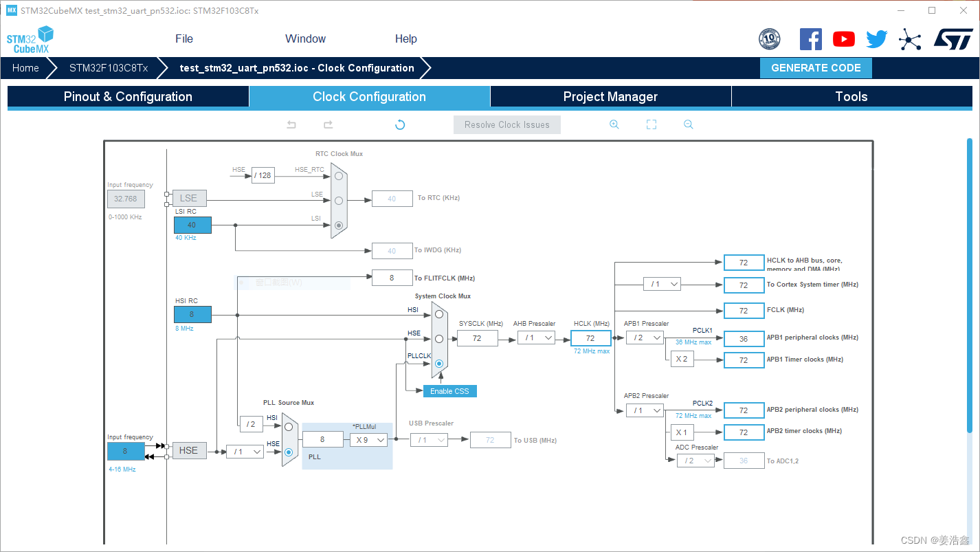Select HSE in PLL Source Mux

[289, 452]
